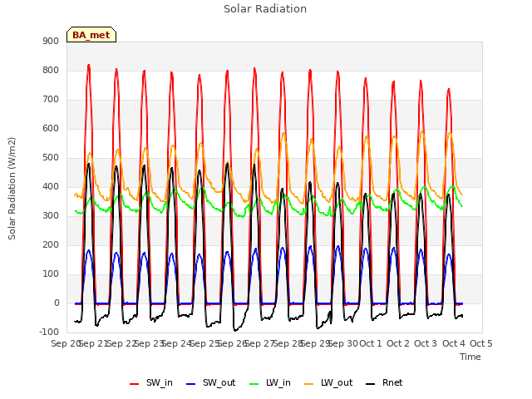The height and width of the screenshot is (399, 532).
Task: Click the Oct 2 x-axis date label
Action: [x=398, y=343]
